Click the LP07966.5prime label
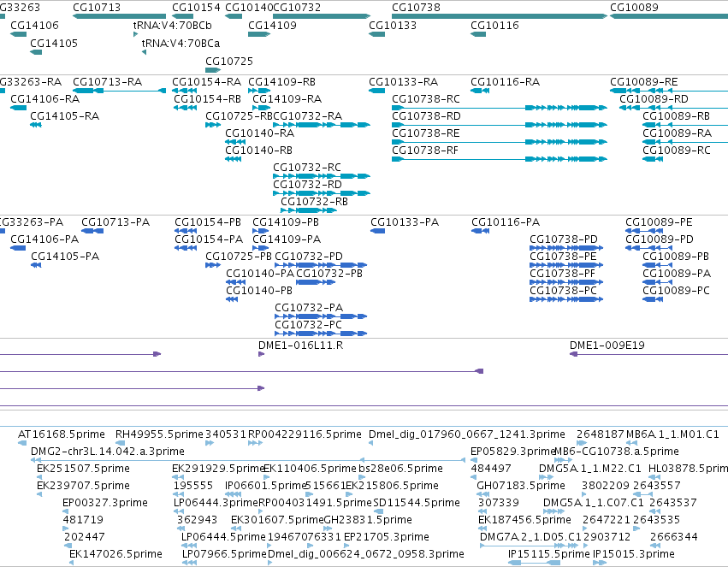This screenshot has width=728, height=567. click(x=224, y=554)
